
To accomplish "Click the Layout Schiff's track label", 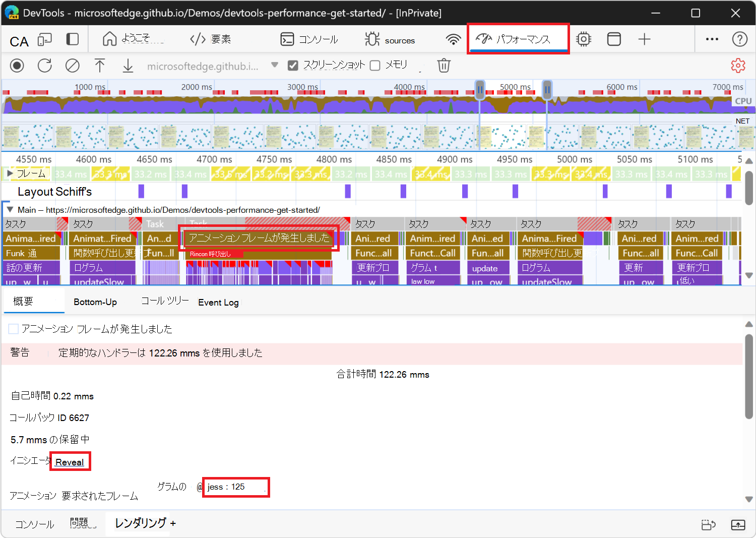I will pos(55,192).
